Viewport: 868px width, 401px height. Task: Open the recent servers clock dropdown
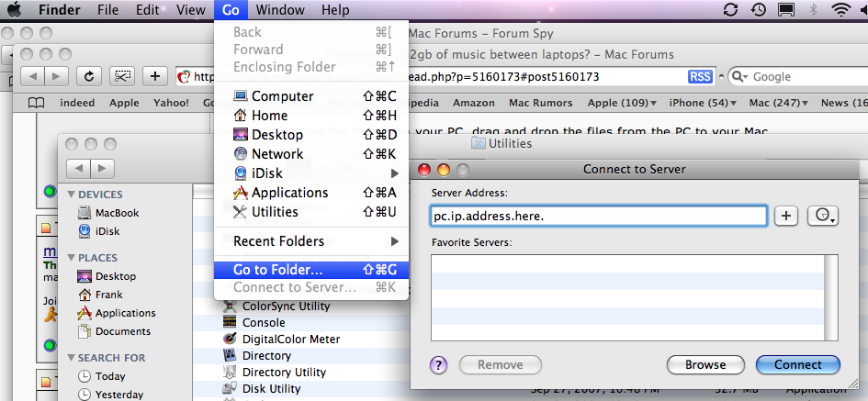coord(822,216)
